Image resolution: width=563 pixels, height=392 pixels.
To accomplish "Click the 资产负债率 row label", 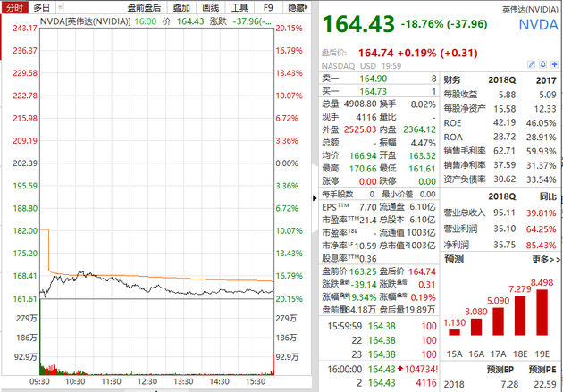I will pyautogui.click(x=465, y=179).
